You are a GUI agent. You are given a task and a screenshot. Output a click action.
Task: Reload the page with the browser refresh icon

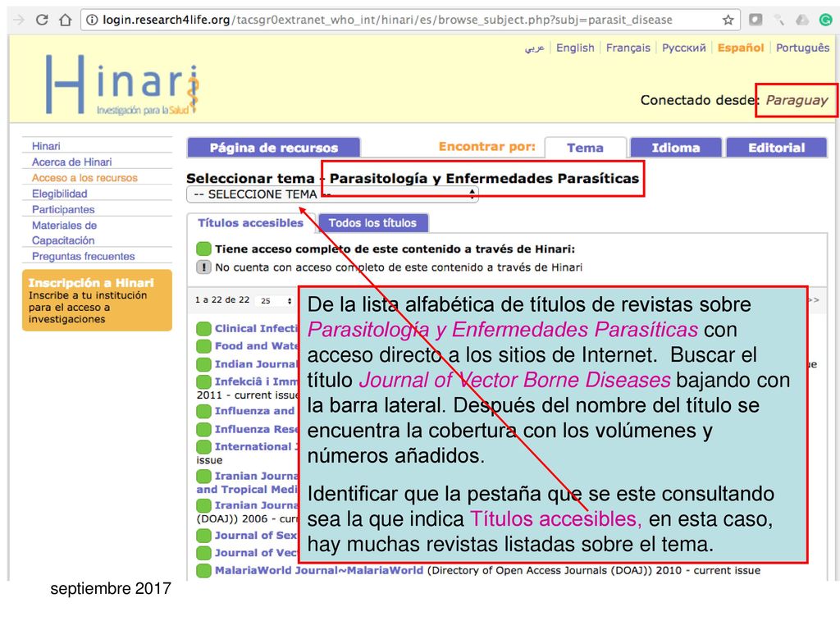click(x=42, y=20)
